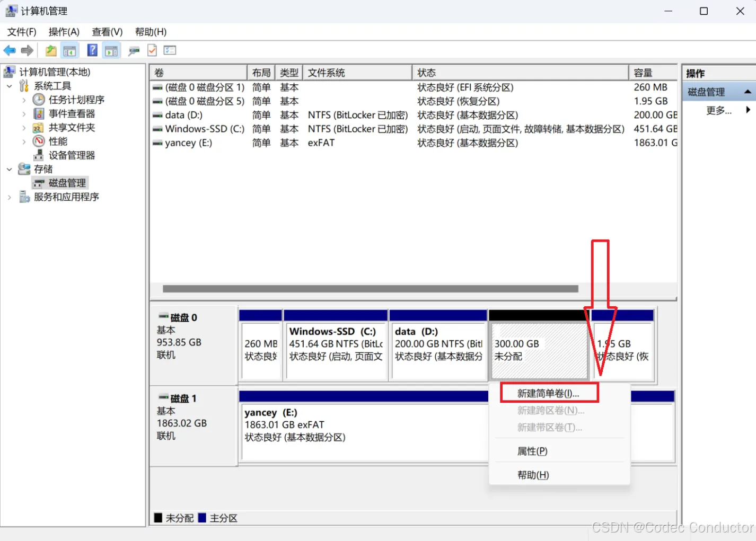The image size is (756, 541).
Task: Click the horizontal scrollbar of volume list
Action: [x=370, y=289]
